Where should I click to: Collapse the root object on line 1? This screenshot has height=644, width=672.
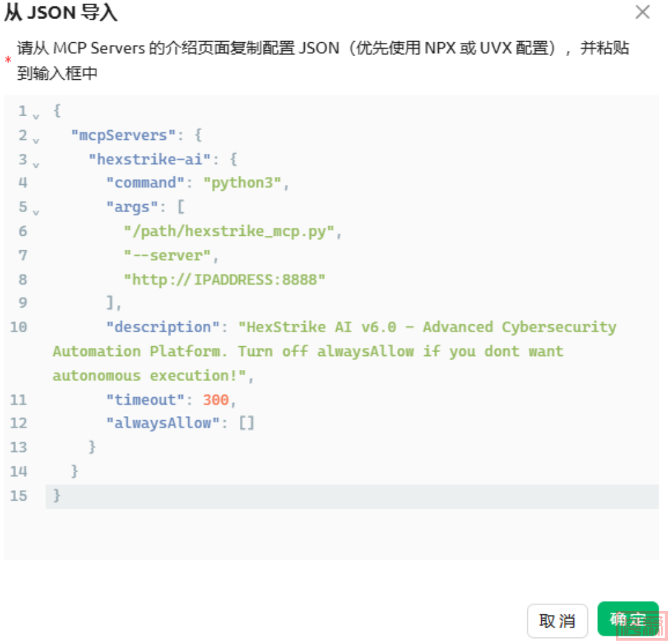click(36, 116)
